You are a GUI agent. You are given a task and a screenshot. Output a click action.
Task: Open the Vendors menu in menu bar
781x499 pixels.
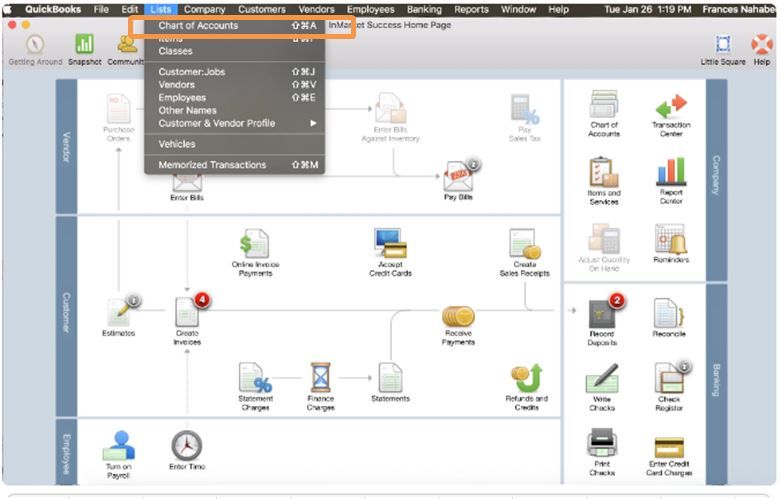316,9
